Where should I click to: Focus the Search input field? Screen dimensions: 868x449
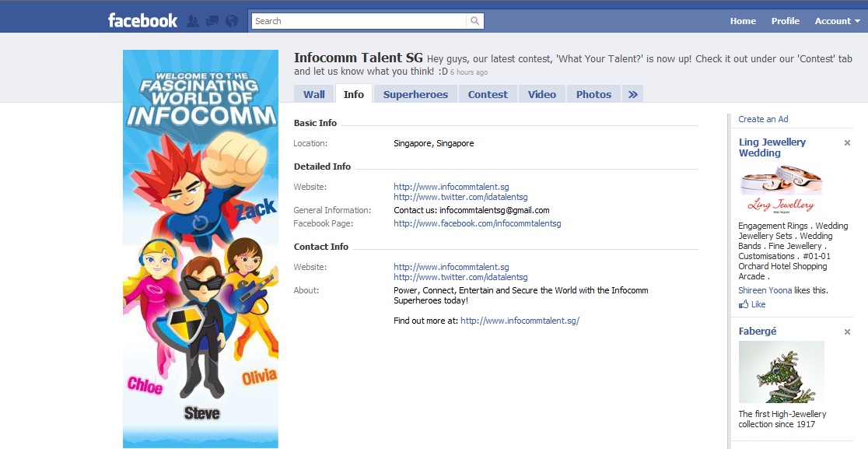[x=359, y=21]
